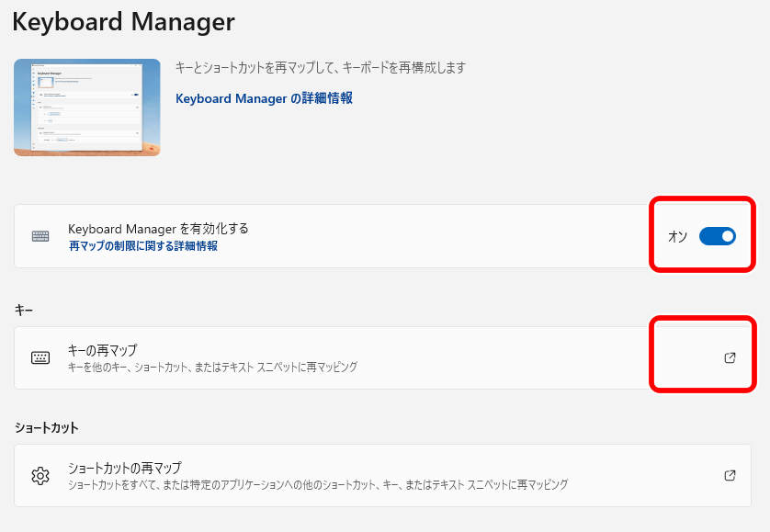Follow the 再マップの制限に関する詳細情報 link
Screen dimensions: 770x532
tap(144, 244)
